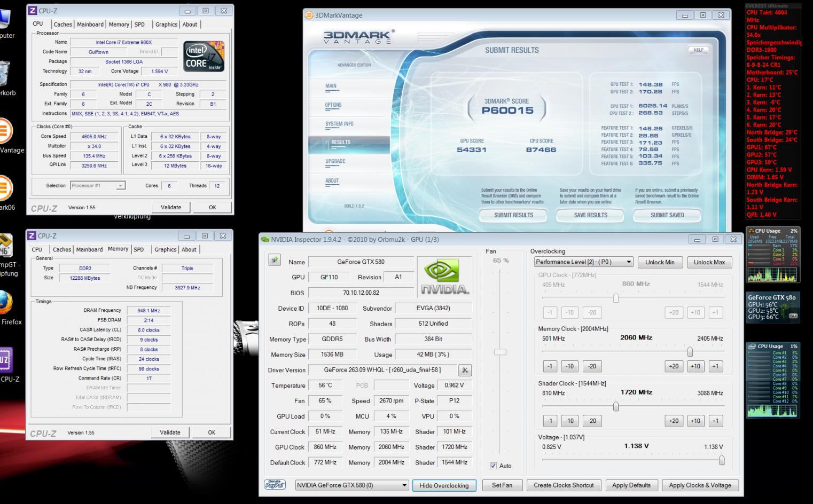813x504 pixels.
Task: Open the NVIDIA GeForce GTX 580 (0) GPU selector
Action: pyautogui.click(x=352, y=485)
